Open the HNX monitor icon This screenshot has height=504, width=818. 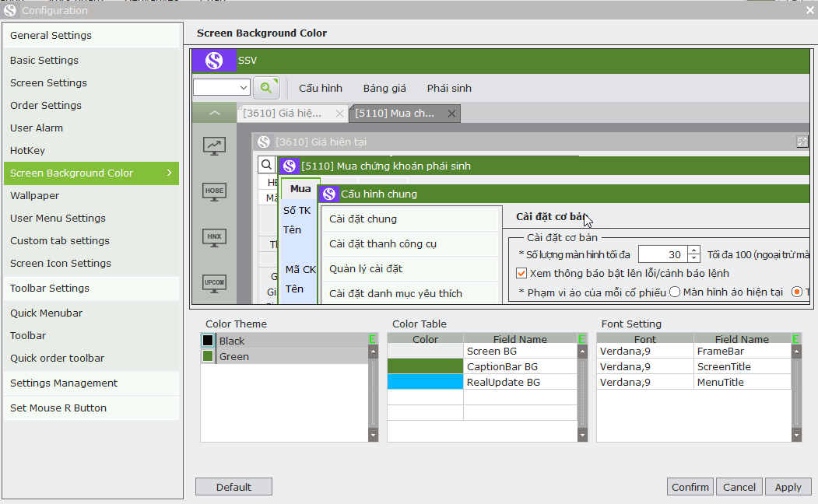point(214,238)
